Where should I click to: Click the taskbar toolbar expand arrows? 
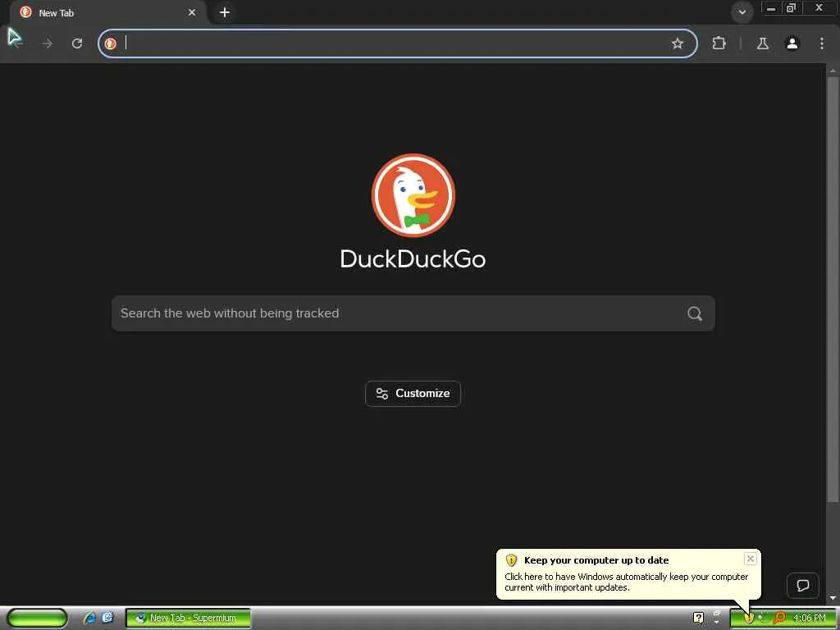pyautogui.click(x=717, y=619)
